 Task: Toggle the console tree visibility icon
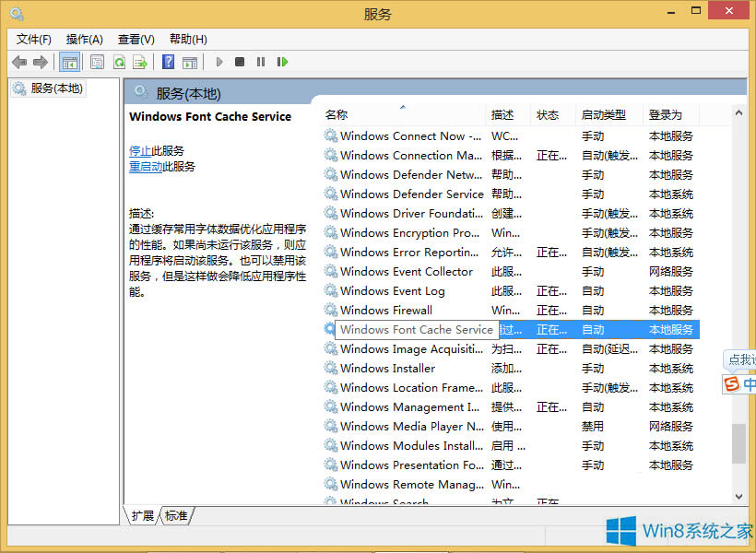[x=69, y=62]
